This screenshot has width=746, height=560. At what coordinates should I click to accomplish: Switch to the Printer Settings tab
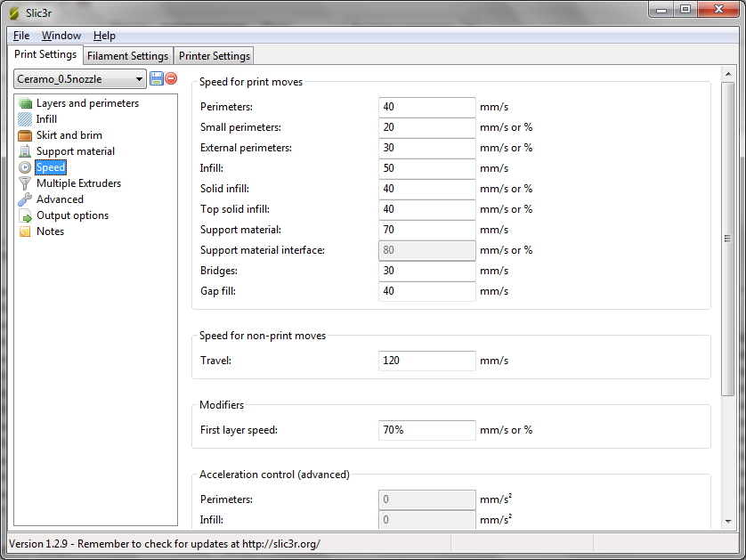click(x=215, y=56)
